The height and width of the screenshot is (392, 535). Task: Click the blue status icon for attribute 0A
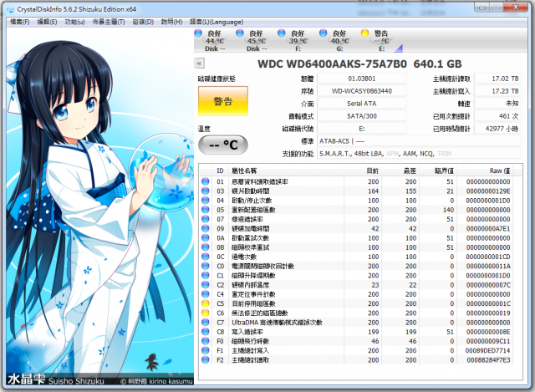[x=206, y=238]
